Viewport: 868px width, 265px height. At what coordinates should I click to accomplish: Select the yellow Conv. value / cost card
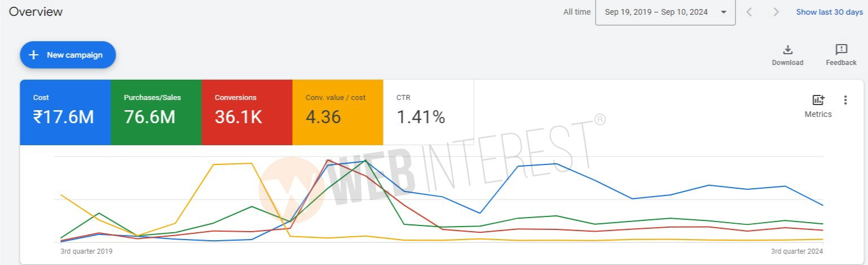coord(337,112)
